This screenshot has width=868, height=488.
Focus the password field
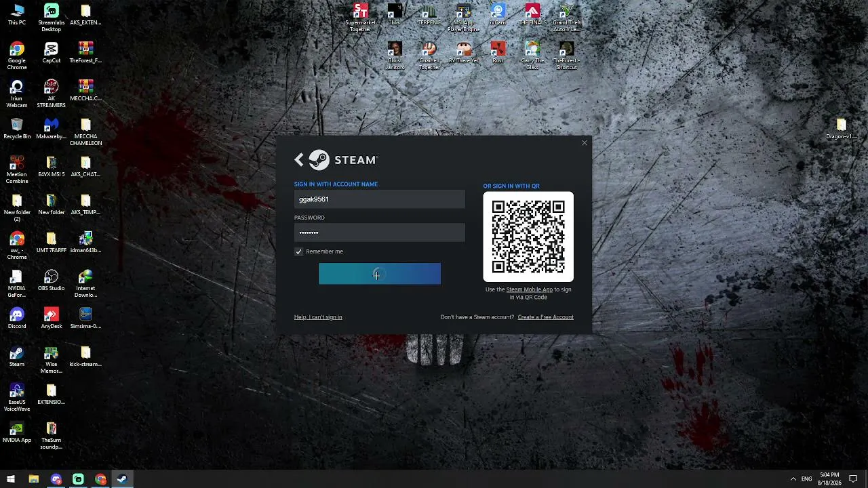coord(380,232)
